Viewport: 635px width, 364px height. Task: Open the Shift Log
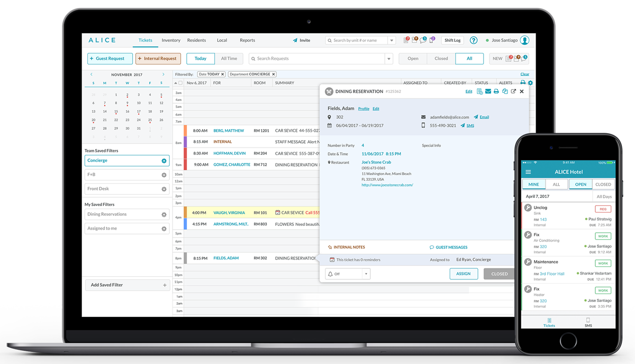(x=452, y=40)
